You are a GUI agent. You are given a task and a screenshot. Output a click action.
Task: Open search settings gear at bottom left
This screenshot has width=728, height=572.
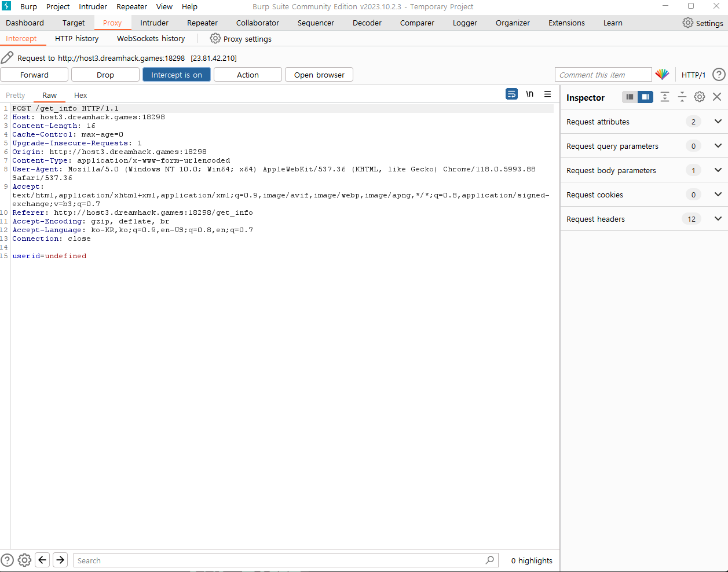(24, 560)
